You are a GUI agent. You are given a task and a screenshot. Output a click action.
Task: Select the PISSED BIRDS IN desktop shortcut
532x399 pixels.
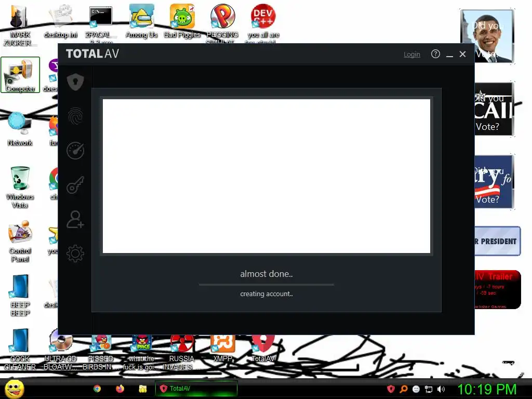point(101,351)
